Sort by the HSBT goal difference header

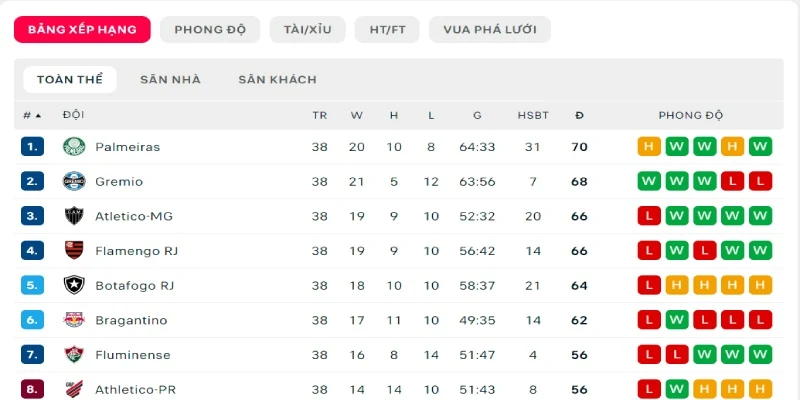coord(533,115)
